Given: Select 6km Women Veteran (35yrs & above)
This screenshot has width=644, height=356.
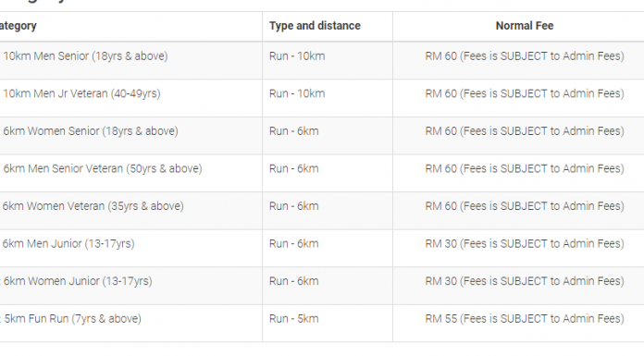Looking at the screenshot, I should (93, 206).
